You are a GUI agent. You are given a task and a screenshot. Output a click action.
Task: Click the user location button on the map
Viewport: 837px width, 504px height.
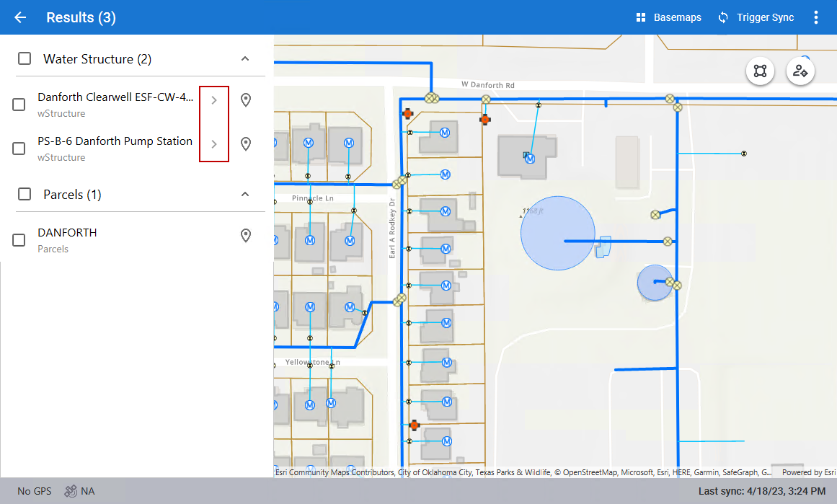[800, 71]
